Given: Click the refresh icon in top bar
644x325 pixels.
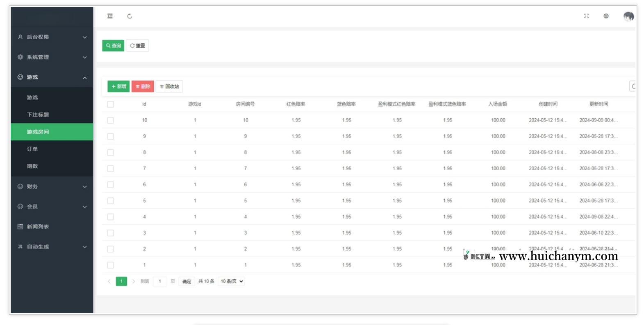Looking at the screenshot, I should (x=130, y=16).
